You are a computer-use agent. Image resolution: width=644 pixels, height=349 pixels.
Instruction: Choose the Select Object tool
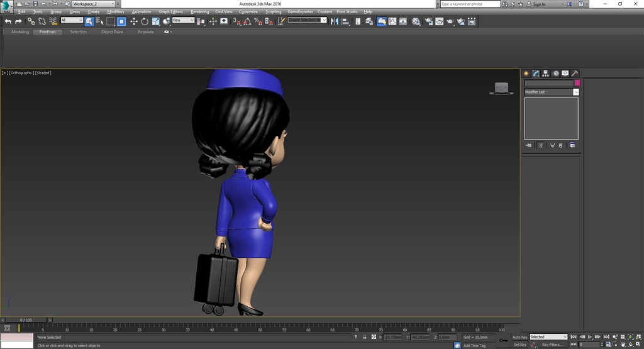tap(89, 21)
